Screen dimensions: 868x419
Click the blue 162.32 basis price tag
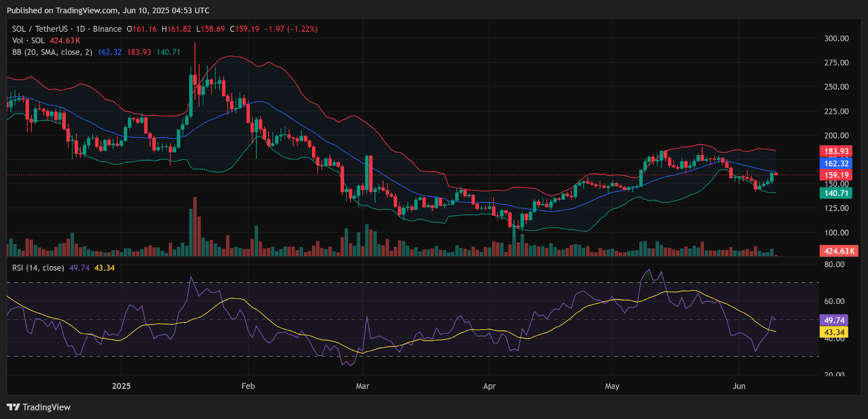[x=835, y=163]
